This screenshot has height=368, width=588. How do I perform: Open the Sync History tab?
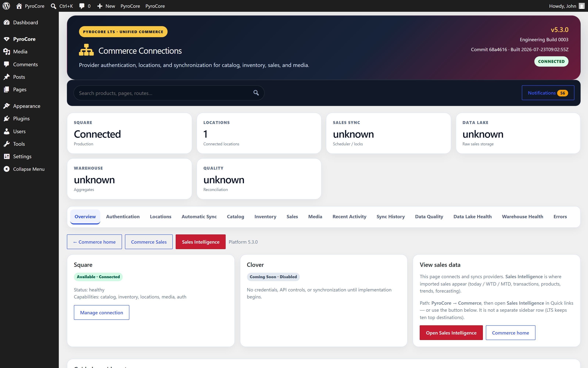(391, 217)
